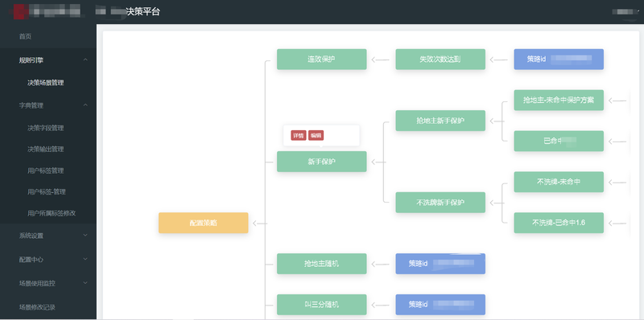Collapse the 字典管理 menu chevron

(85, 105)
